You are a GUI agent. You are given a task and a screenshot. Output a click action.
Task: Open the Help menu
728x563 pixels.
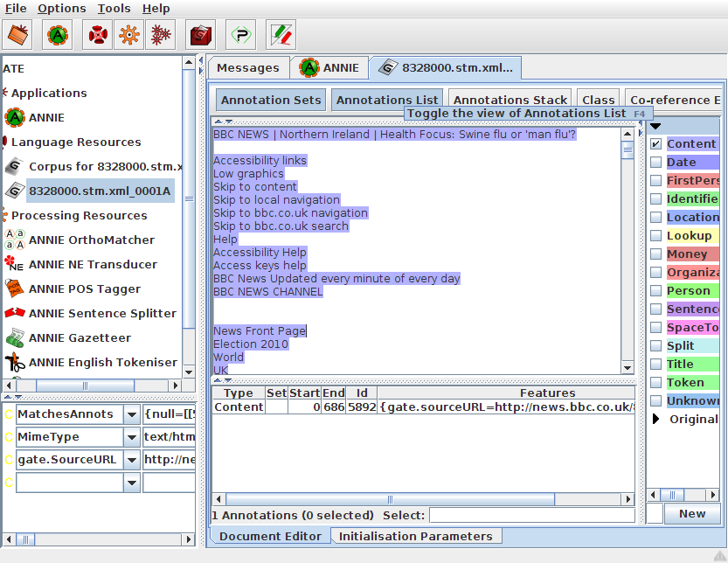(156, 9)
